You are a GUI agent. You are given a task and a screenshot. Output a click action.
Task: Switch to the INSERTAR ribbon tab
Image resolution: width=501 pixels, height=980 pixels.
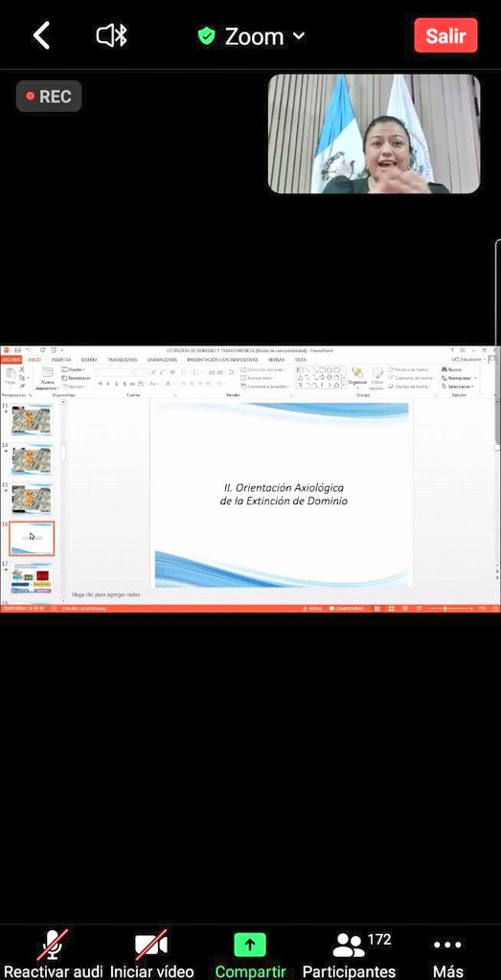tap(61, 360)
